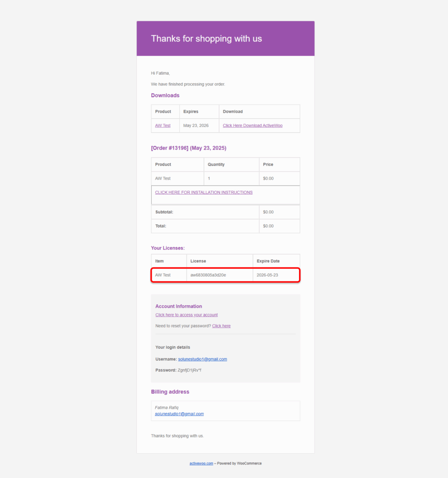Open the AW Test product link
This screenshot has height=478, width=448.
[x=163, y=126]
